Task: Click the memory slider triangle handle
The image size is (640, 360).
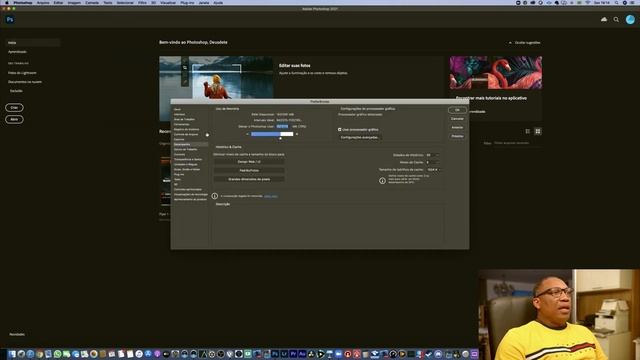Action: tap(280, 138)
